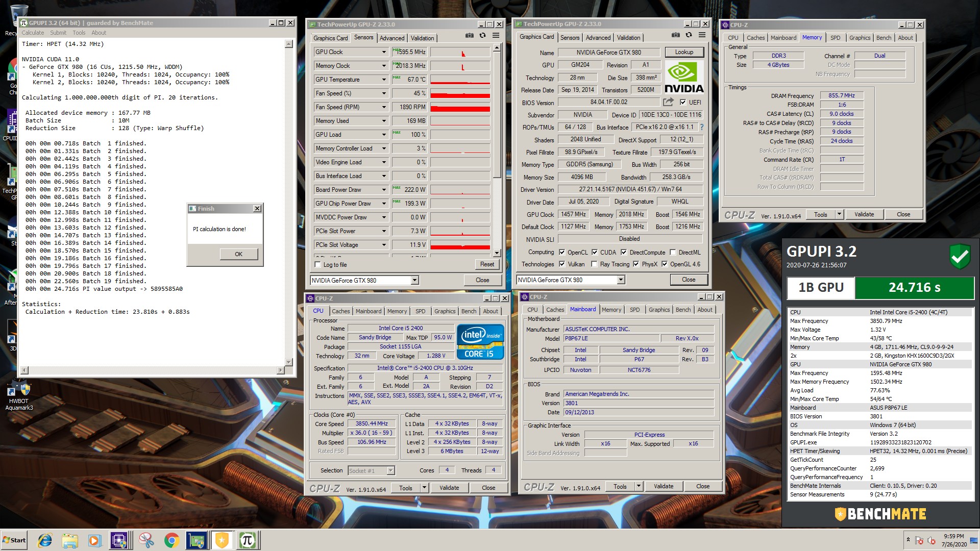
Task: Toggle the UEFI checkbox in GPU-Z
Action: coord(683,102)
